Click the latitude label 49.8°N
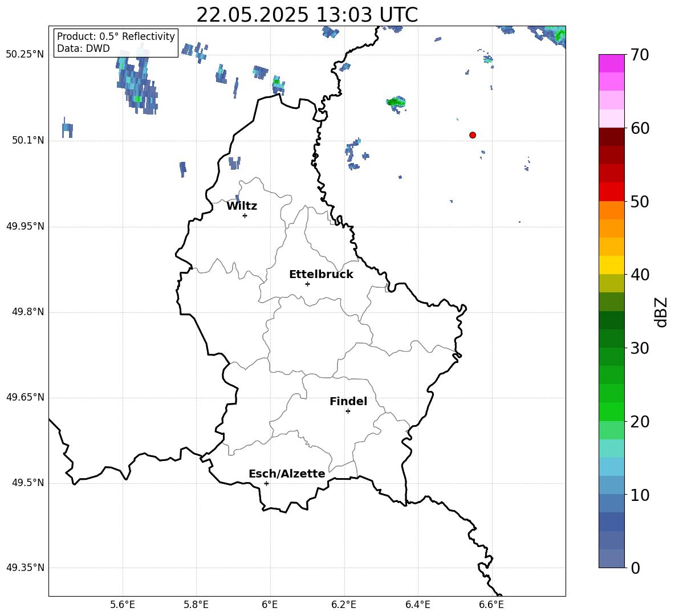 tap(28, 312)
